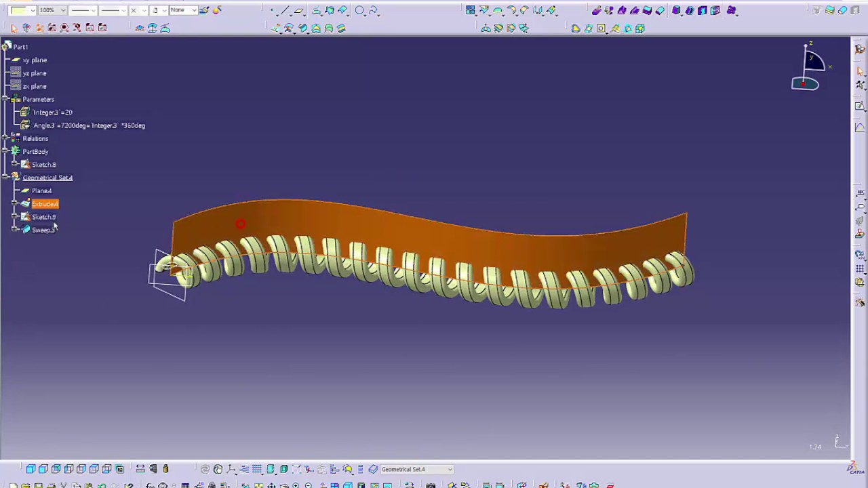Select the Plane creation tool

pos(298,10)
